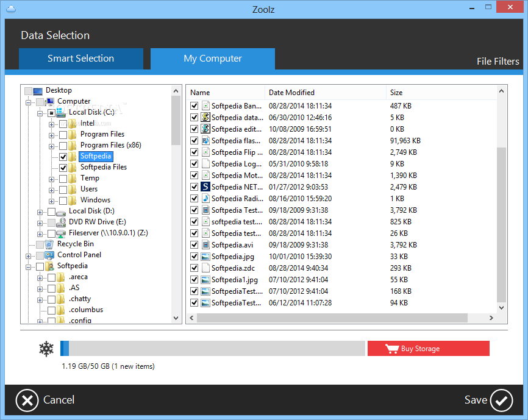
Task: Uncheck the Softpedia Ban... file checkbox
Action: tap(194, 105)
